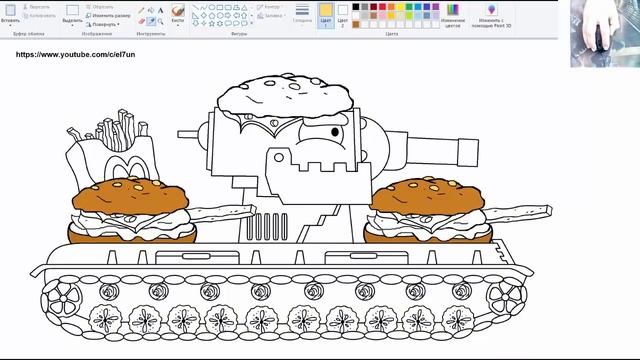Click the Brushes (Кисти) icon
The image size is (640, 360).
(x=178, y=10)
